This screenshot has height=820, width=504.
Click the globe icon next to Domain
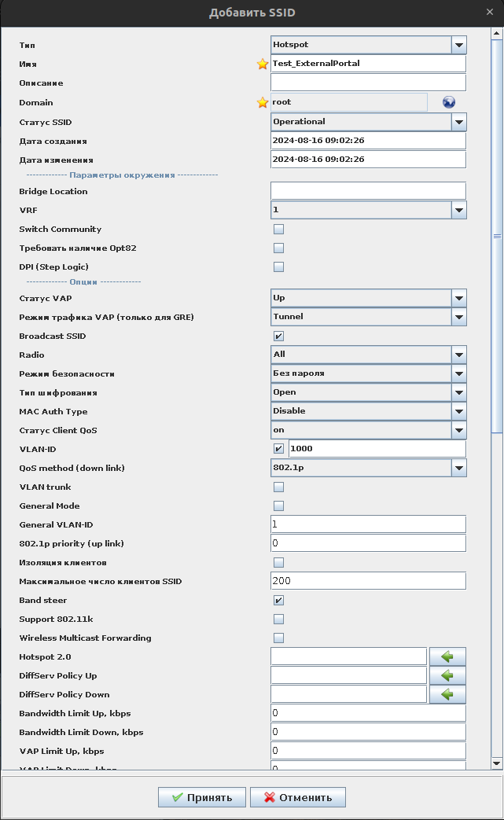pyautogui.click(x=449, y=102)
